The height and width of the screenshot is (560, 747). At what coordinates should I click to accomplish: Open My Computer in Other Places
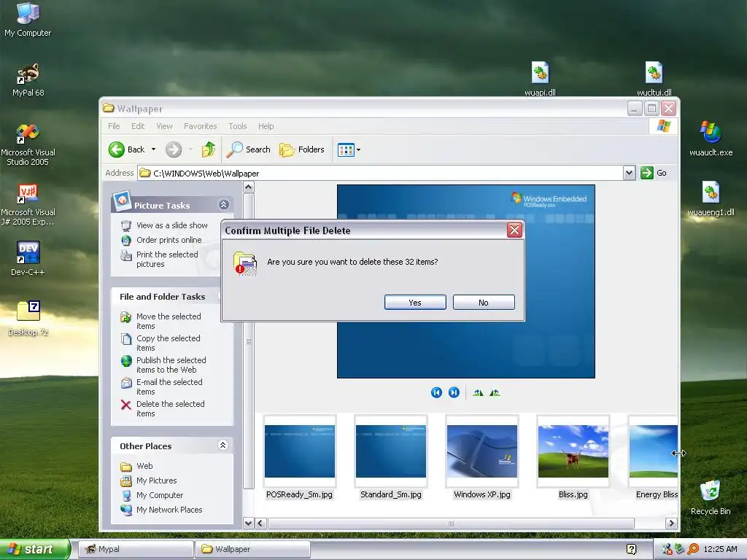point(160,495)
